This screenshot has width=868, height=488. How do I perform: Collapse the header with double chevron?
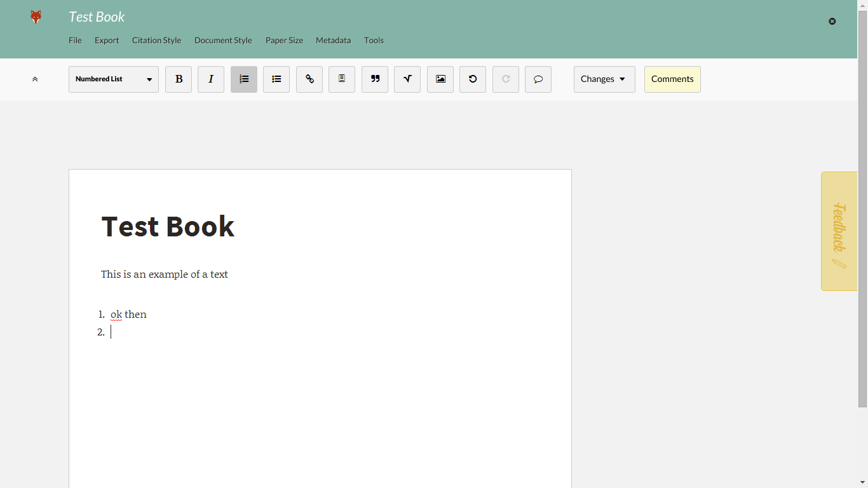pos(35,79)
